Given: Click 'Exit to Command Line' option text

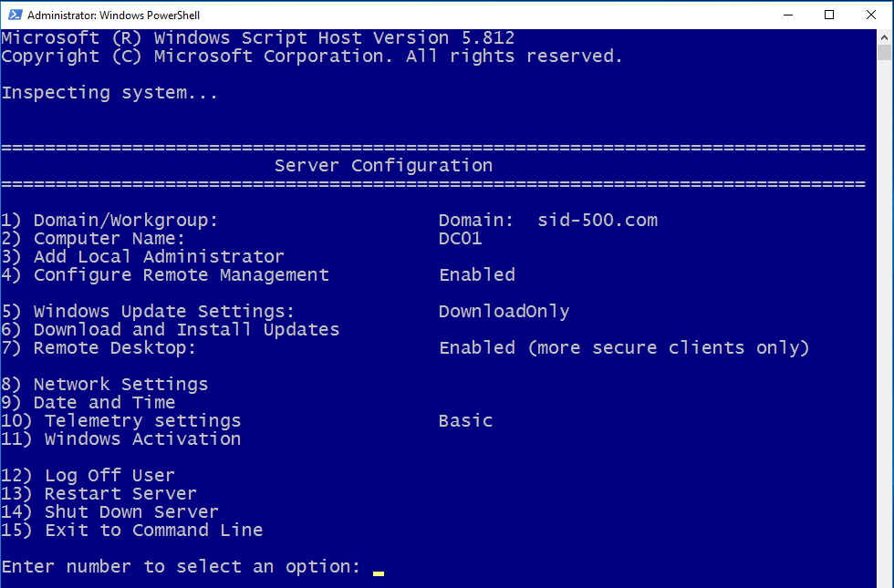Looking at the screenshot, I should click(153, 531).
